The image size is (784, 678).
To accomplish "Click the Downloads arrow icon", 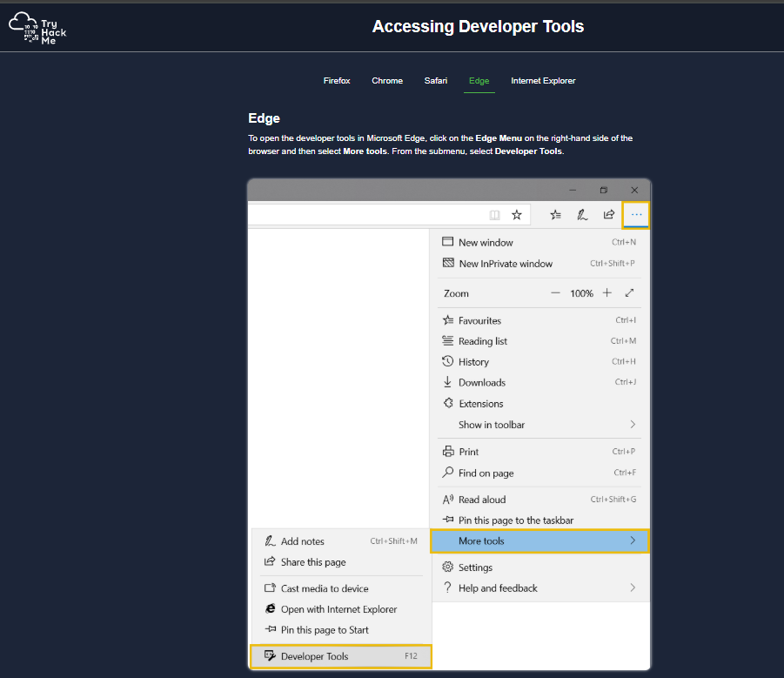I will tap(447, 382).
